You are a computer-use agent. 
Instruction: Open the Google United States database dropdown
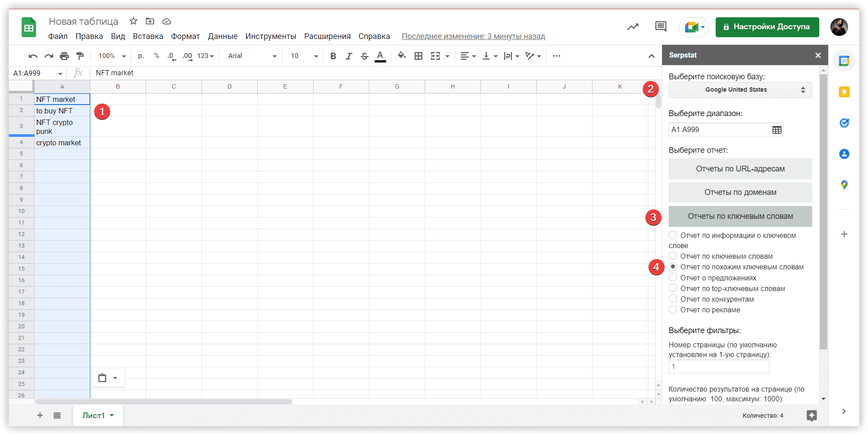[740, 90]
